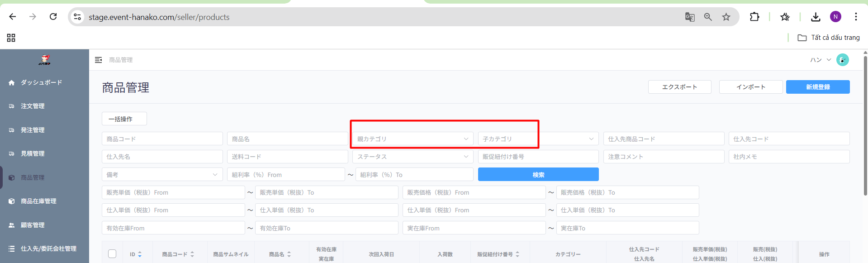Click the page vertical scrollbar
The width and height of the screenshot is (868, 263).
click(865, 127)
